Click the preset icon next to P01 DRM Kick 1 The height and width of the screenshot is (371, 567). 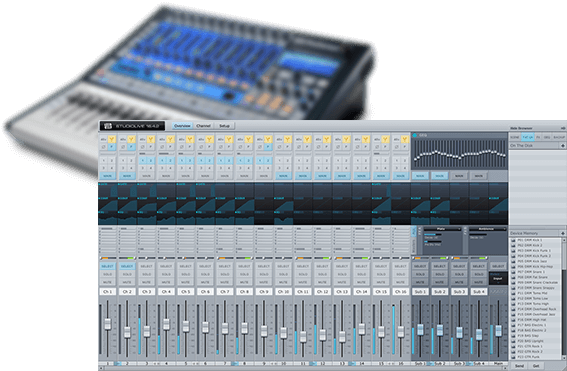(513, 240)
